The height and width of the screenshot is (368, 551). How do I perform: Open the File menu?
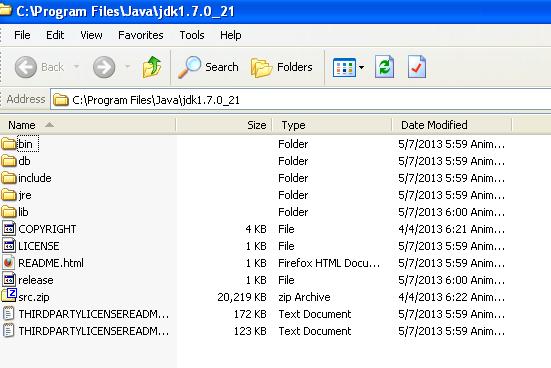coord(22,35)
